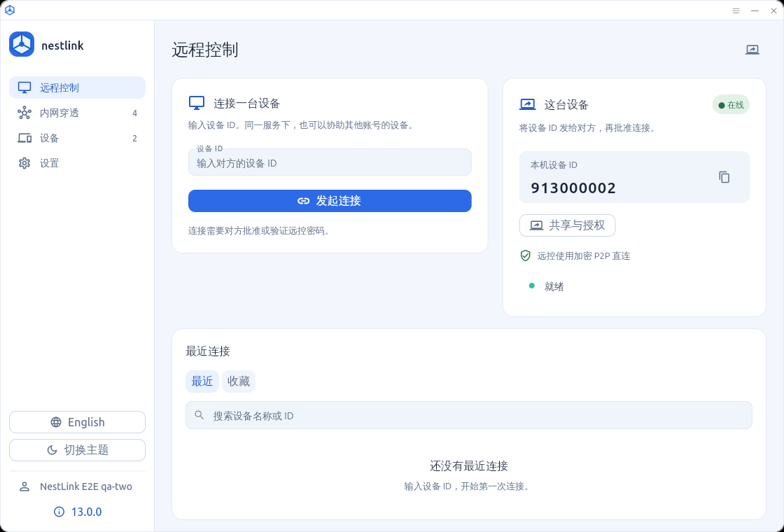Image resolution: width=784 pixels, height=532 pixels.
Task: Copy the local device ID with copy icon
Action: 724,177
